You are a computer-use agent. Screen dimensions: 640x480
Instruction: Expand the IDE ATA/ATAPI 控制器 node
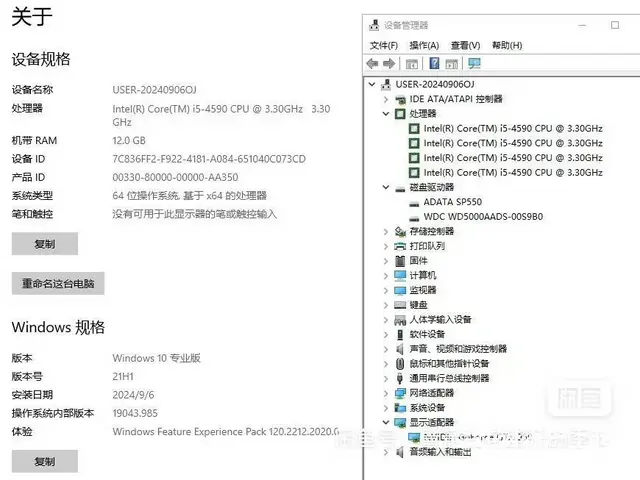pyautogui.click(x=386, y=99)
